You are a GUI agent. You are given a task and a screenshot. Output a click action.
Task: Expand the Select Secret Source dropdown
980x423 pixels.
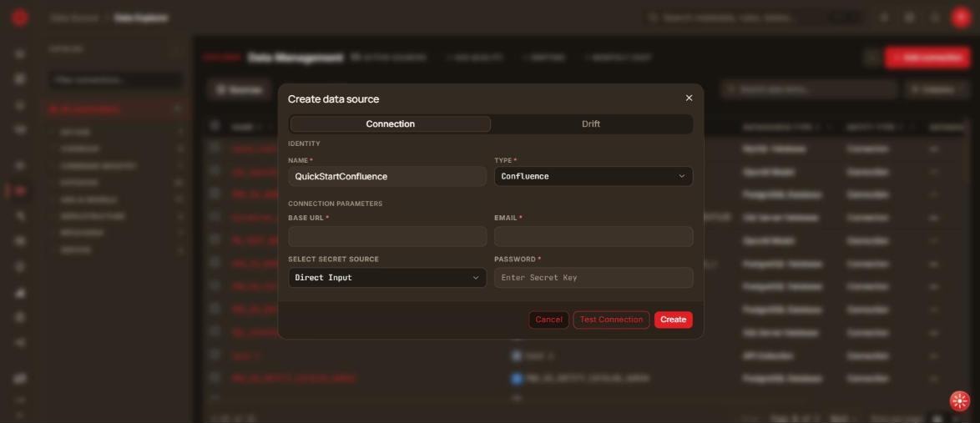click(387, 278)
